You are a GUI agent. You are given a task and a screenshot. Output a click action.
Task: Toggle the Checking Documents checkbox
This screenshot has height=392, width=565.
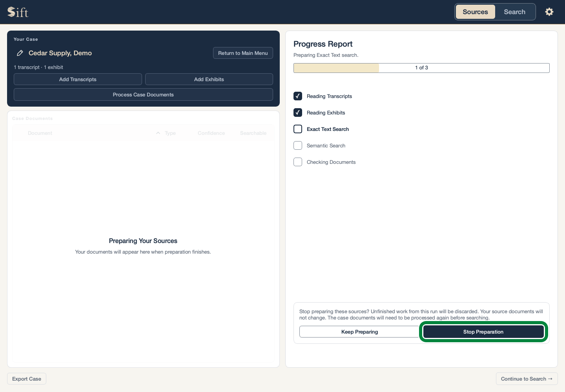coord(298,162)
